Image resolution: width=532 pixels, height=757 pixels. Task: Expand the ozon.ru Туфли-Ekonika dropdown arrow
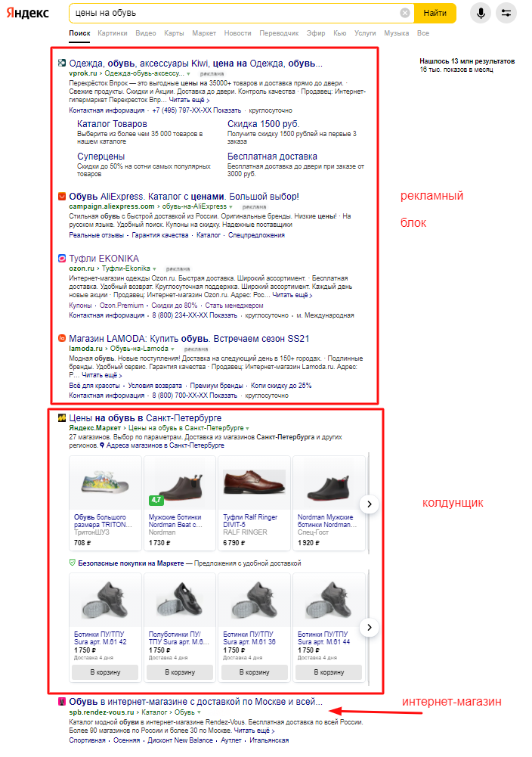pos(154,269)
